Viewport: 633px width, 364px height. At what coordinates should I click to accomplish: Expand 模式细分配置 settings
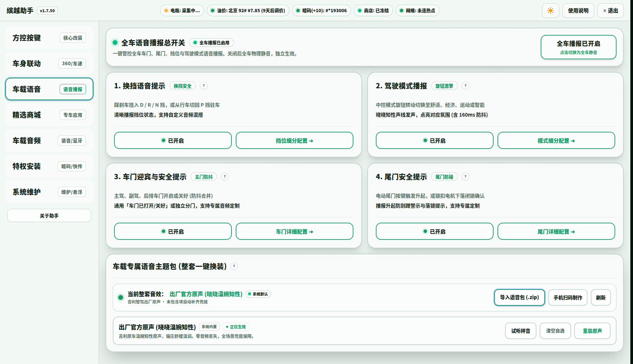556,141
